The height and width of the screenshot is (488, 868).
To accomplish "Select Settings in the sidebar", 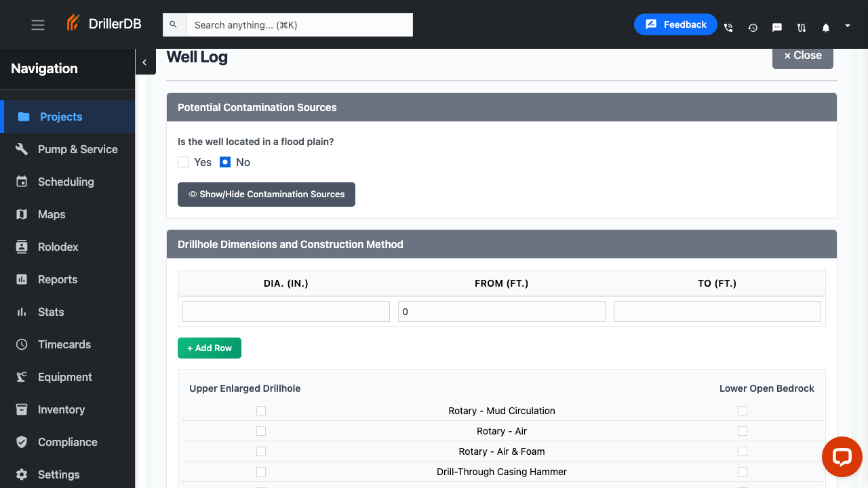I will [x=58, y=474].
